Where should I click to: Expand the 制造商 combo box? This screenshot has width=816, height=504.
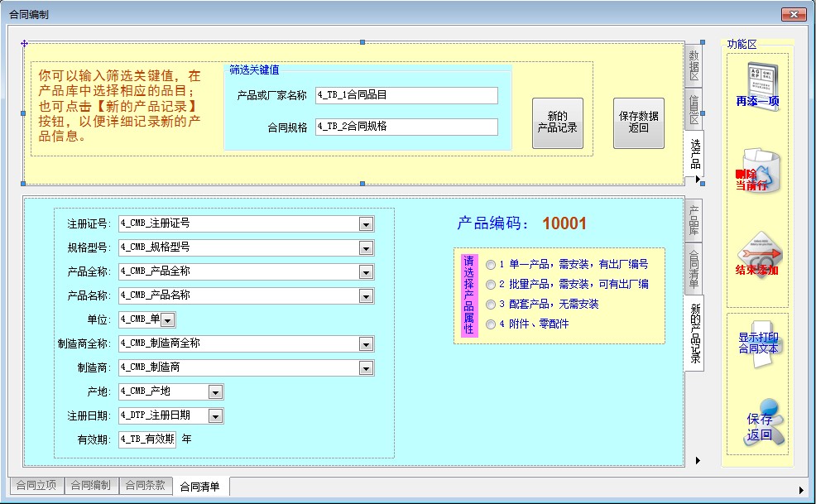pos(365,367)
